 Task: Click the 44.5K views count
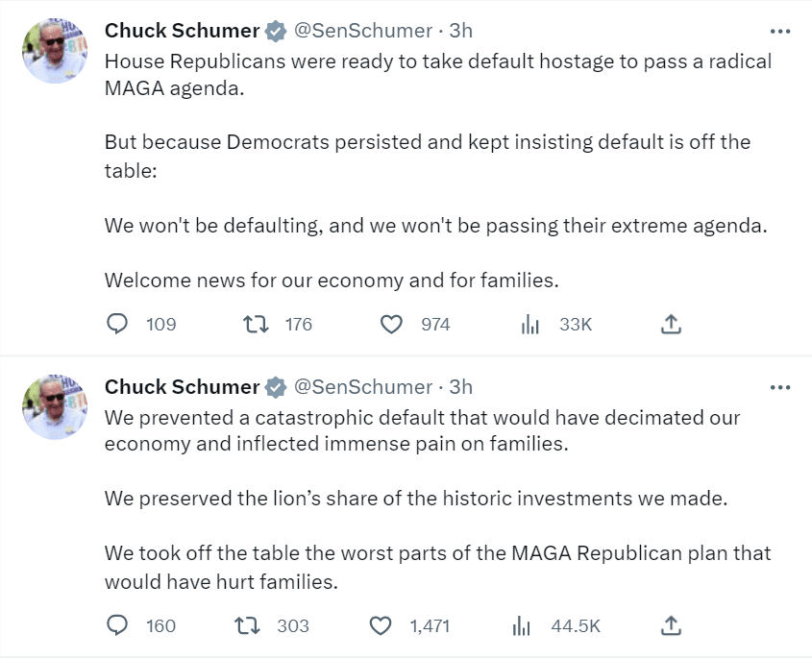click(x=578, y=625)
